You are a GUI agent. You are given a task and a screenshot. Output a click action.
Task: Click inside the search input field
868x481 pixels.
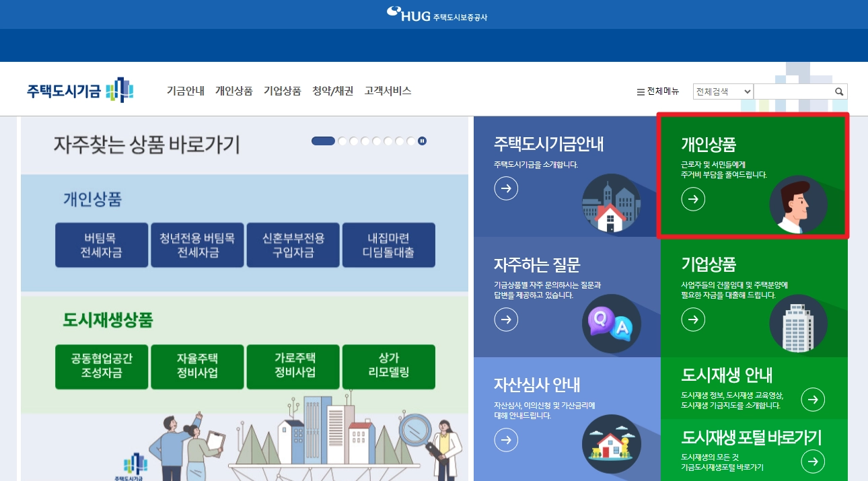click(794, 91)
